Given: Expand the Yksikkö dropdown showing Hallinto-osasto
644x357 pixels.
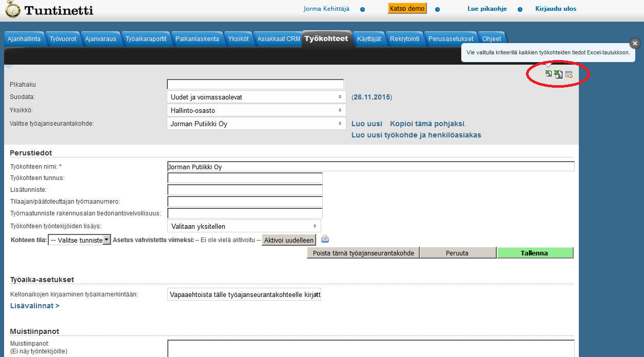Looking at the screenshot, I should coord(256,110).
